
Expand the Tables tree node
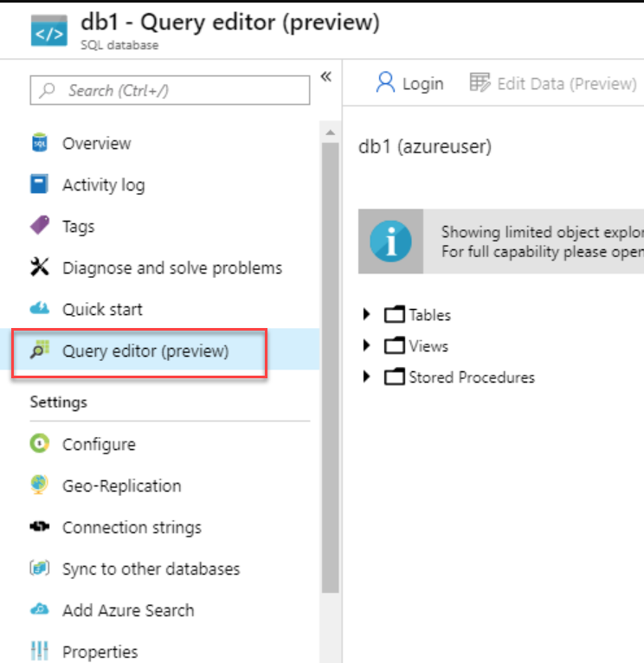coord(368,315)
